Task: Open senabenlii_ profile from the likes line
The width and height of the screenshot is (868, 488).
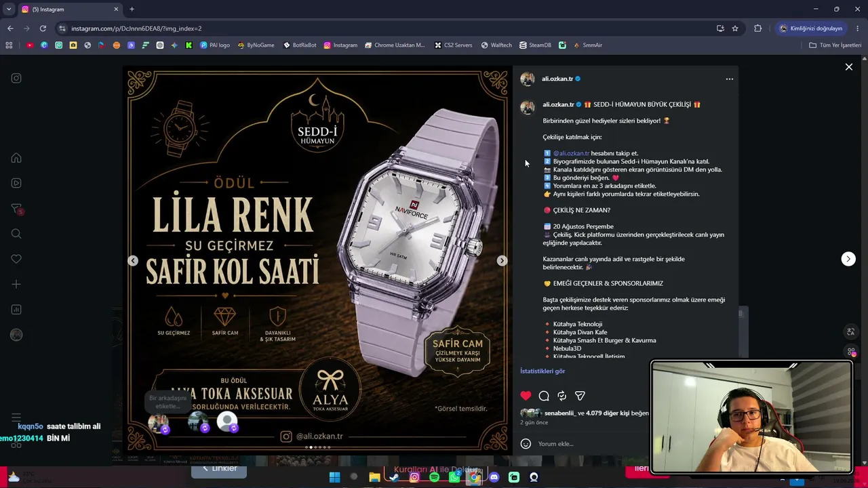Action: [x=559, y=413]
